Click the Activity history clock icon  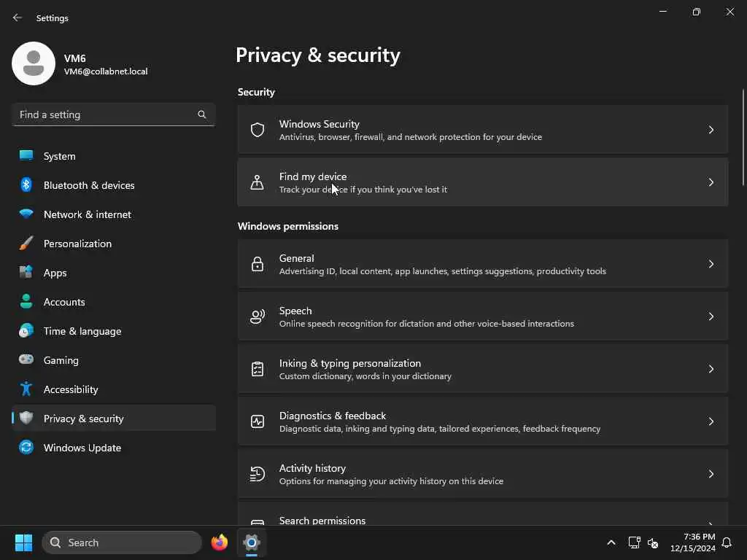(x=258, y=474)
